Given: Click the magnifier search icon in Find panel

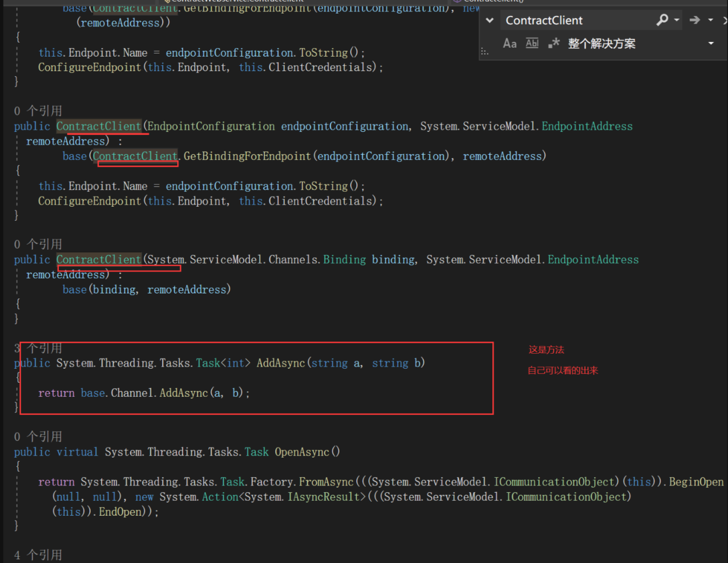Looking at the screenshot, I should 663,20.
